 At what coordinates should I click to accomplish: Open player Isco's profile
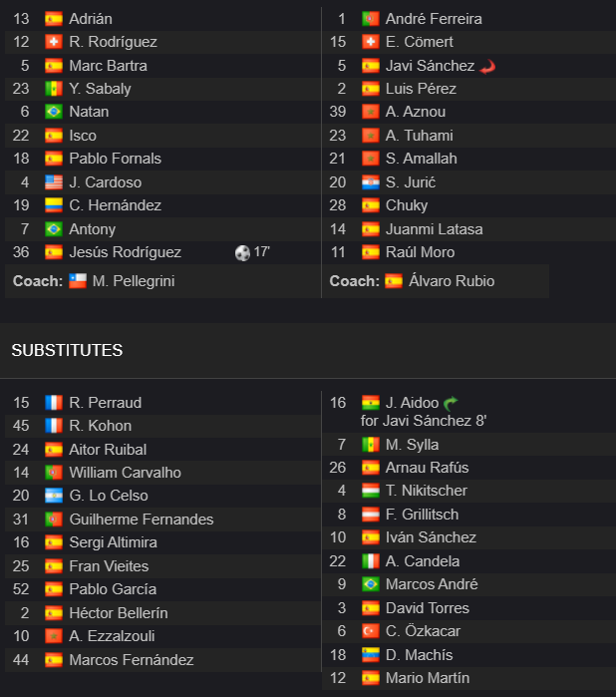pos(83,136)
